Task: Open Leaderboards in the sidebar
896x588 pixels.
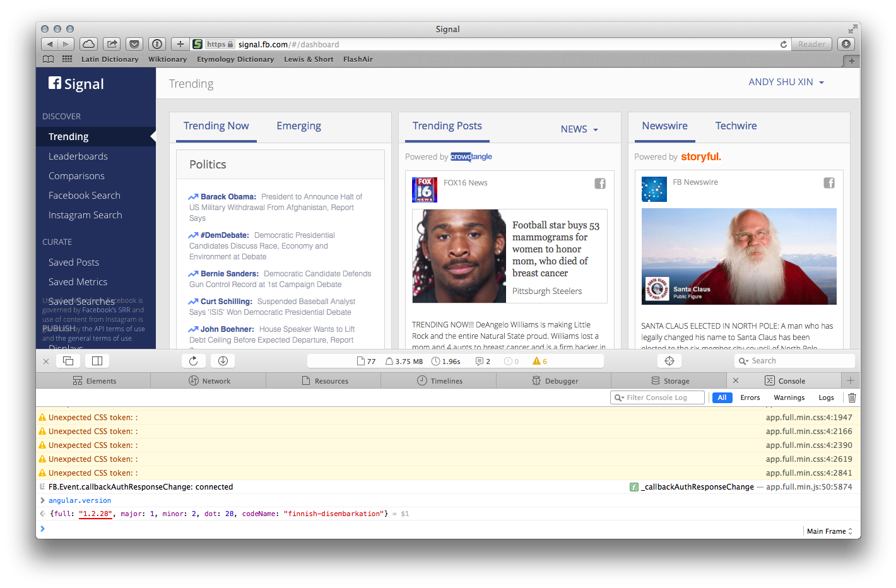Action: pos(78,156)
